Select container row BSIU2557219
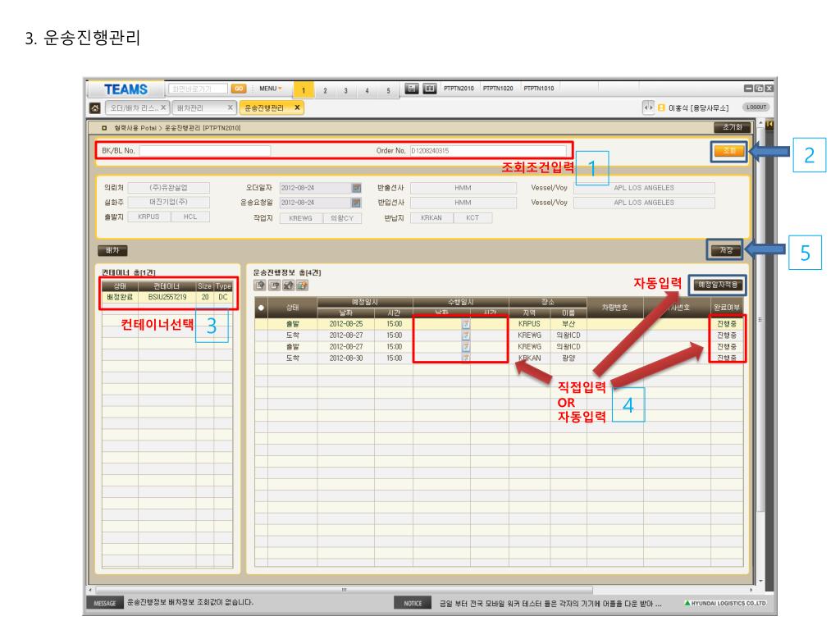 point(167,297)
